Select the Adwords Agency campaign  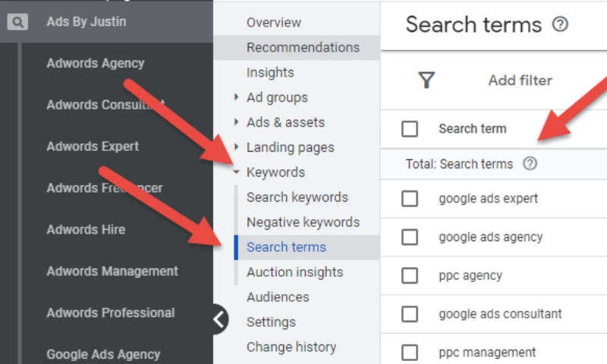95,64
